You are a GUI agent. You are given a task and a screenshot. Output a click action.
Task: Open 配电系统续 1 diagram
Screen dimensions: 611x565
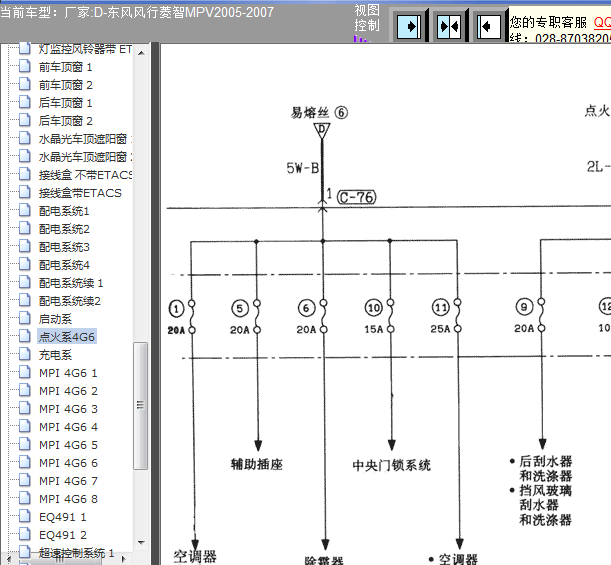pyautogui.click(x=71, y=283)
